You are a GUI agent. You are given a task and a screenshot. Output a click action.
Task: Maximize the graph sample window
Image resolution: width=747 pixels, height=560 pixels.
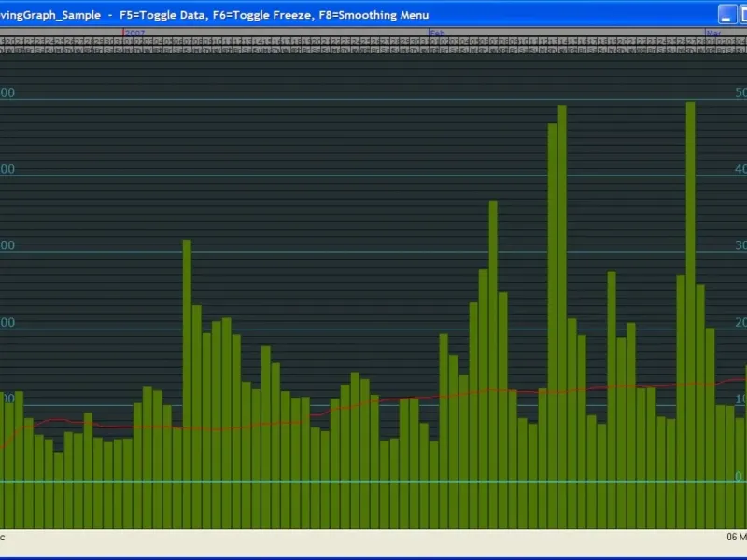742,14
